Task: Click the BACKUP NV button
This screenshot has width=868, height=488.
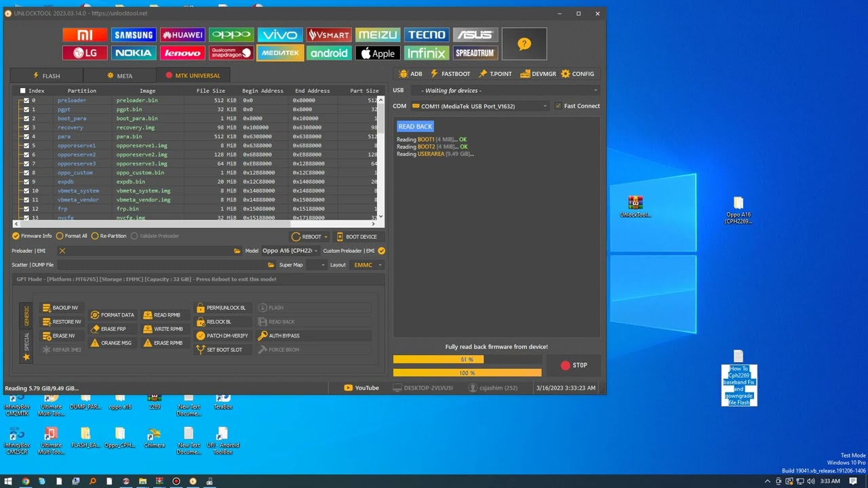Action: (61, 308)
